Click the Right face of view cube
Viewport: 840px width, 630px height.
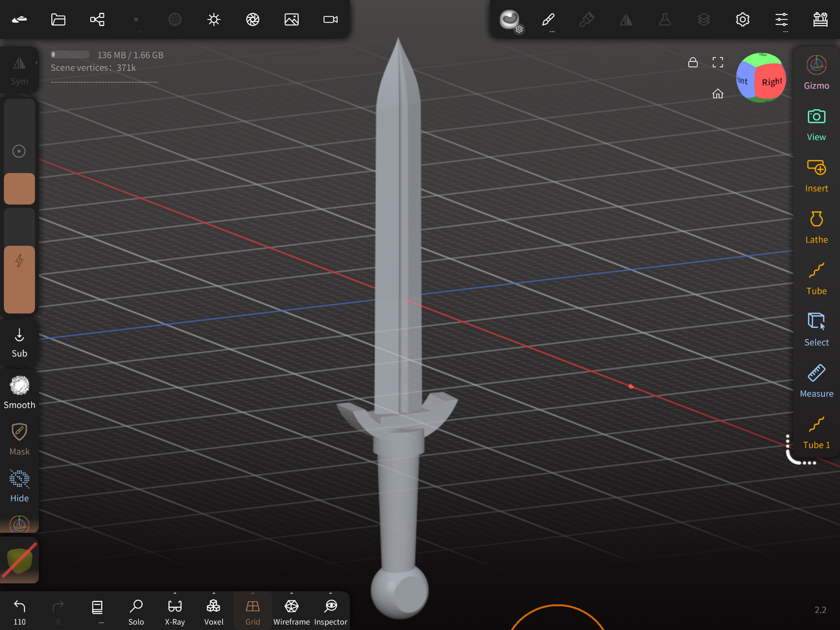771,82
